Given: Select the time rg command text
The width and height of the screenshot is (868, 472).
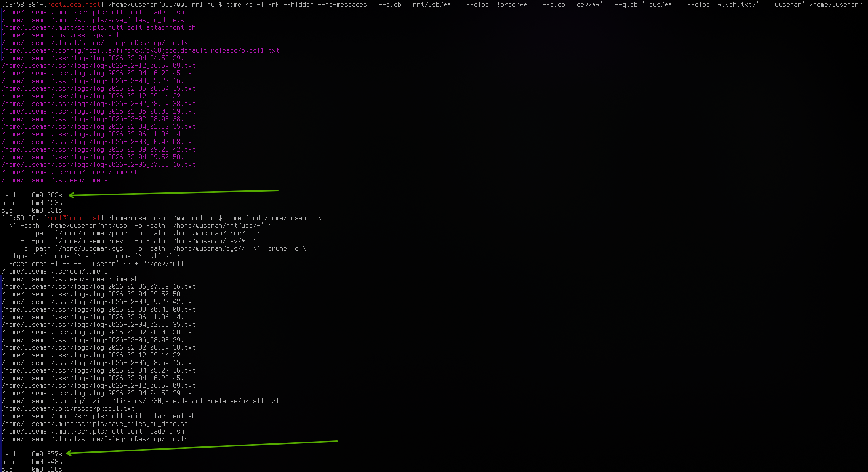Looking at the screenshot, I should coord(240,5).
